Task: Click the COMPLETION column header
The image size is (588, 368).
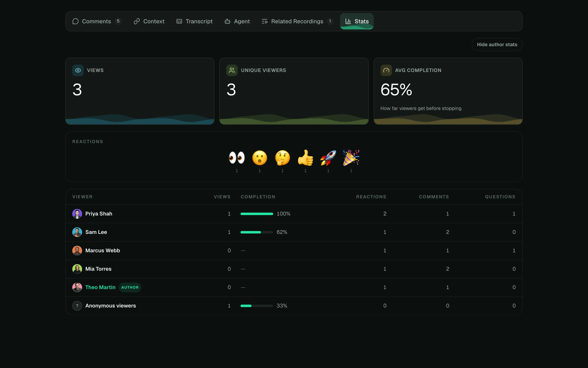Action: coord(258,197)
